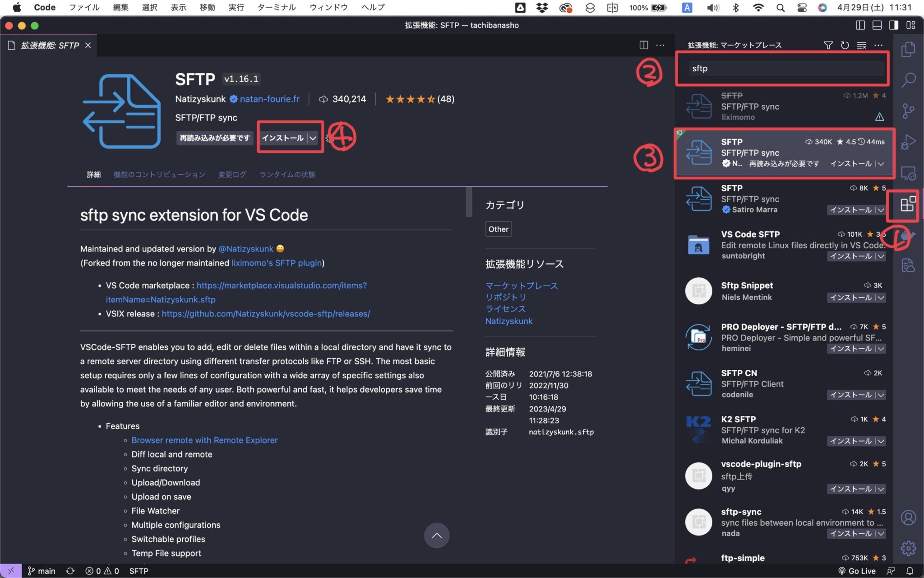Open the ターミナル menu in the menu bar
Image resolution: width=924 pixels, height=578 pixels.
pyautogui.click(x=276, y=7)
